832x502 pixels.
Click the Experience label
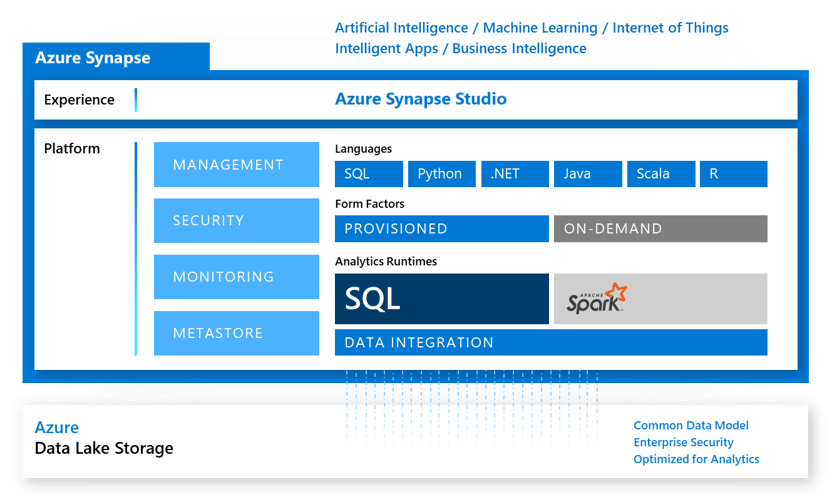click(x=79, y=100)
